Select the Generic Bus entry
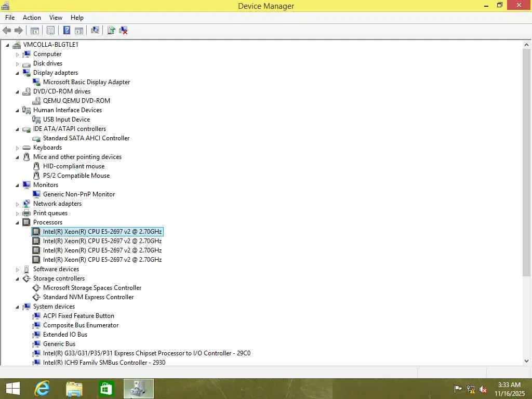532x399 pixels. tap(59, 344)
